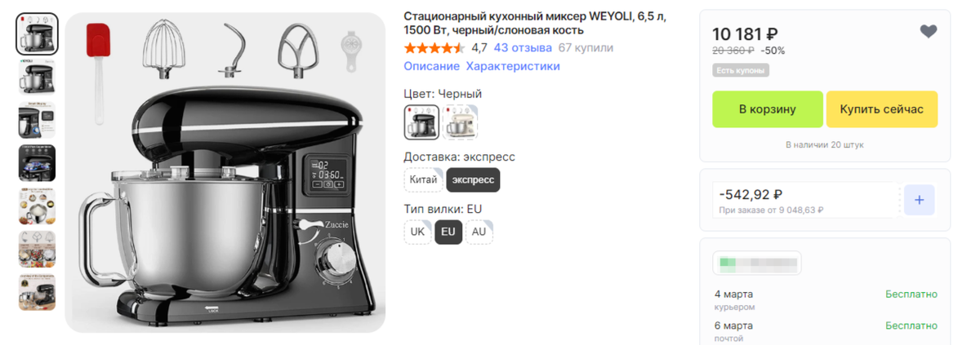The width and height of the screenshot is (980, 345).
Task: Add the mixer to favorites with the heart icon
Action: pyautogui.click(x=929, y=32)
